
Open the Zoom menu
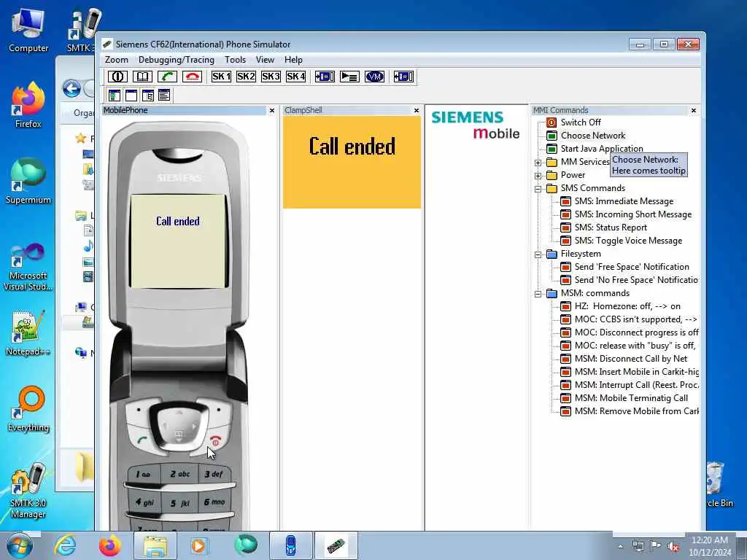(117, 60)
